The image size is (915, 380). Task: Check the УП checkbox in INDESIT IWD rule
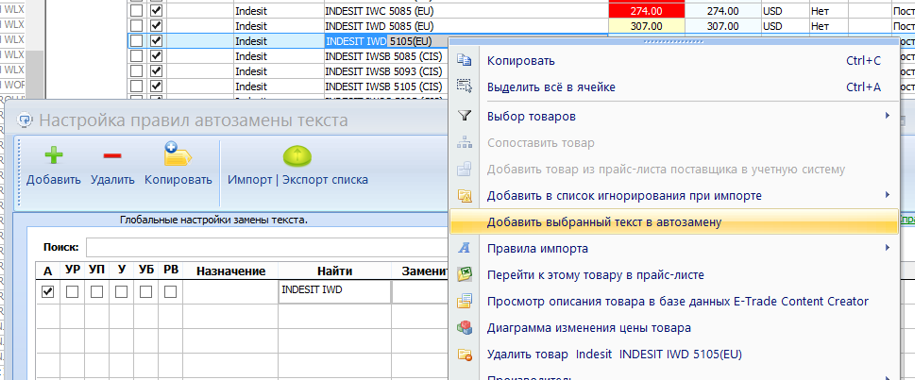[x=97, y=291]
